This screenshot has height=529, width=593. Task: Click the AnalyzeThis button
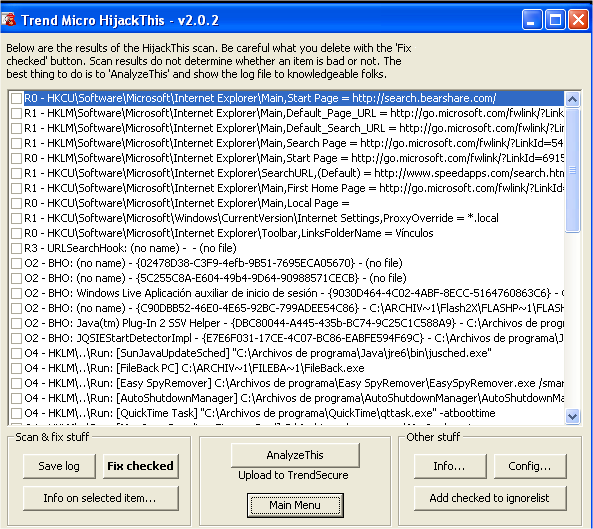(x=295, y=455)
